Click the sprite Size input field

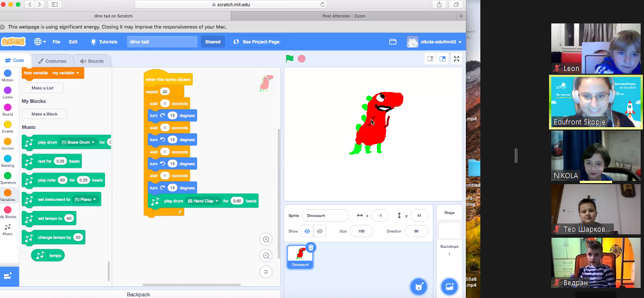click(361, 231)
